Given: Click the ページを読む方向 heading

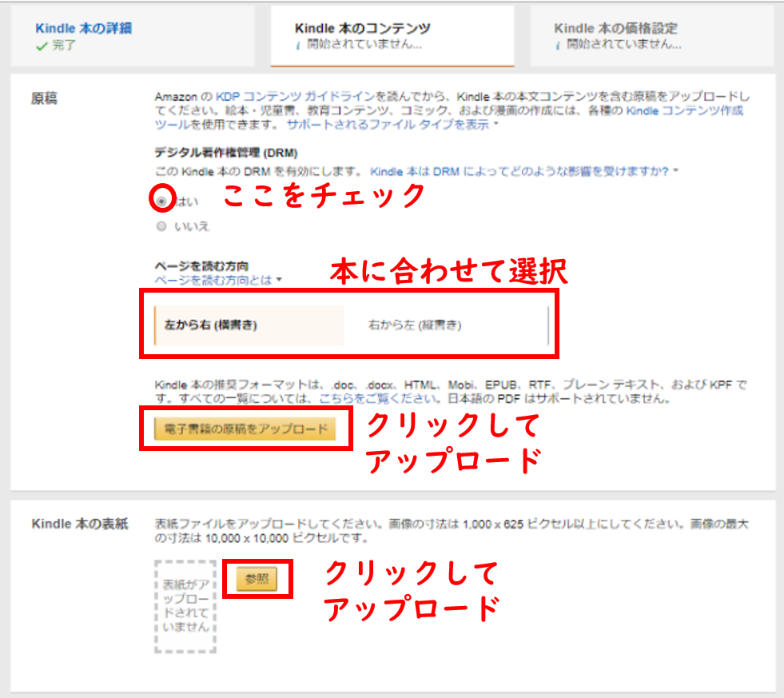Looking at the screenshot, I should point(202,265).
